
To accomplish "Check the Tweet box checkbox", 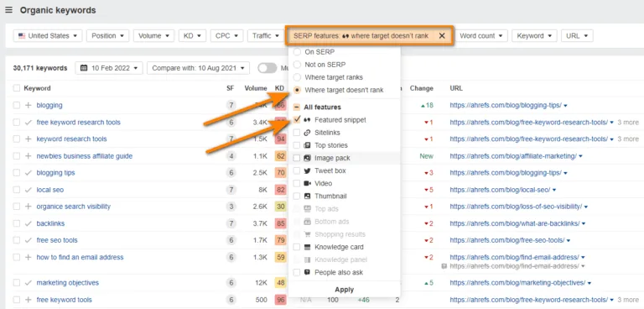I will [x=297, y=170].
